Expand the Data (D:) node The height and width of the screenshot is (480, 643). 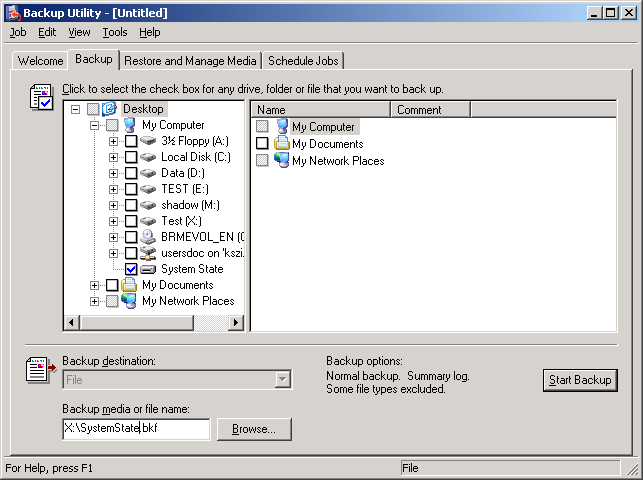pos(114,173)
